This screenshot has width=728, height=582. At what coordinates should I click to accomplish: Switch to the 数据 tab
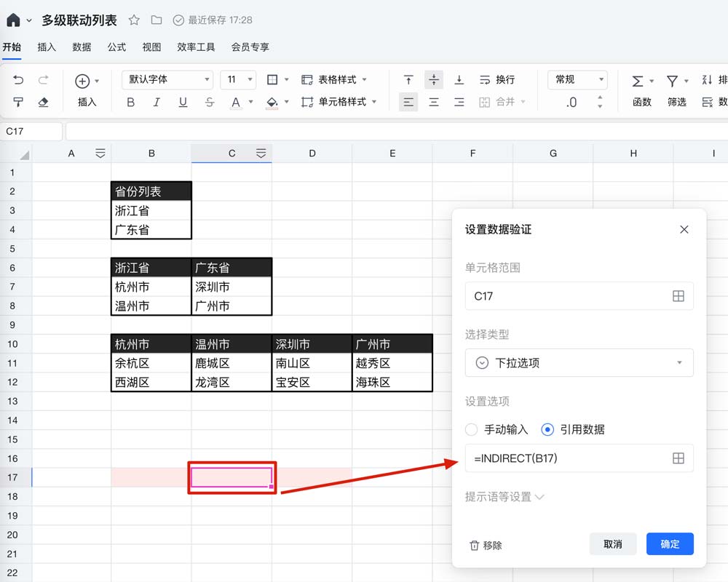coord(82,47)
